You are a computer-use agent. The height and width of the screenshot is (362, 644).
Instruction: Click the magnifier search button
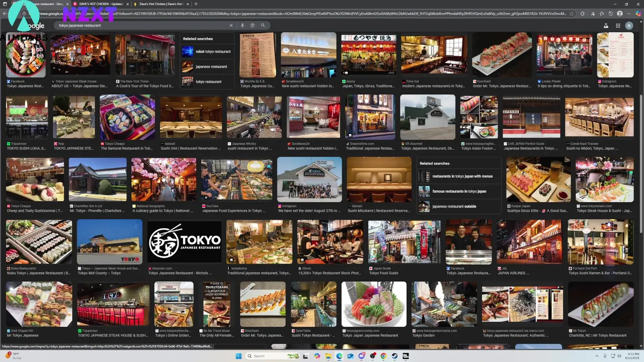tap(263, 25)
